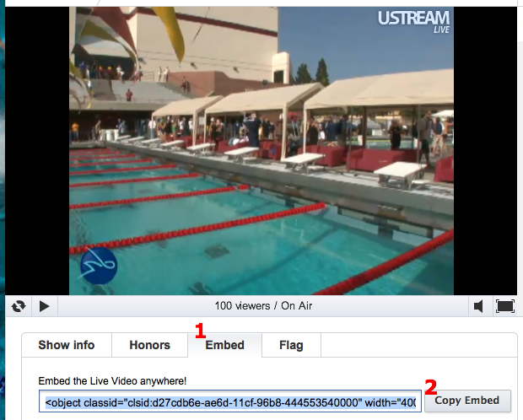523x420 pixels.
Task: Select the Embed tab
Action: (x=225, y=345)
